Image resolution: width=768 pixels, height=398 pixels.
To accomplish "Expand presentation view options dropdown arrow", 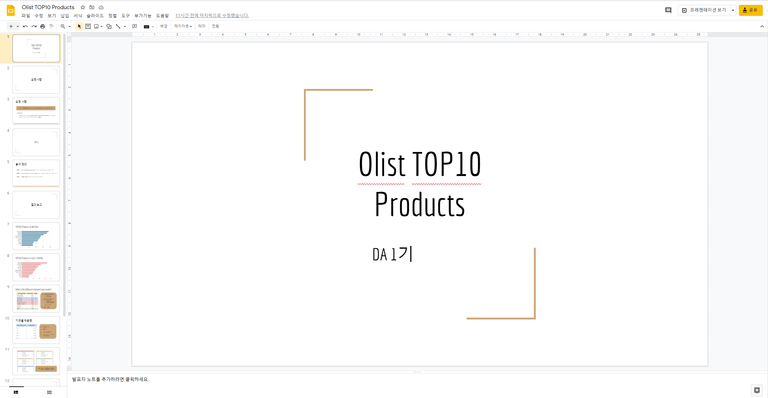I will (x=733, y=10).
